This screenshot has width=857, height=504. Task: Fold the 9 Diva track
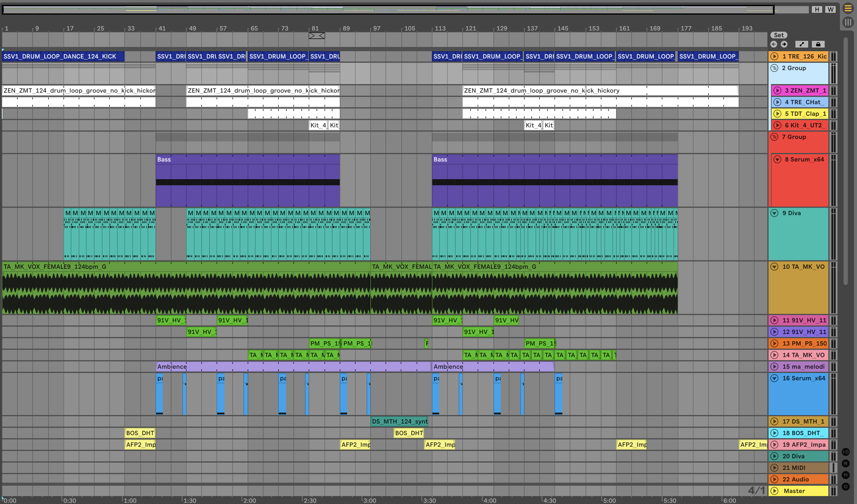774,213
